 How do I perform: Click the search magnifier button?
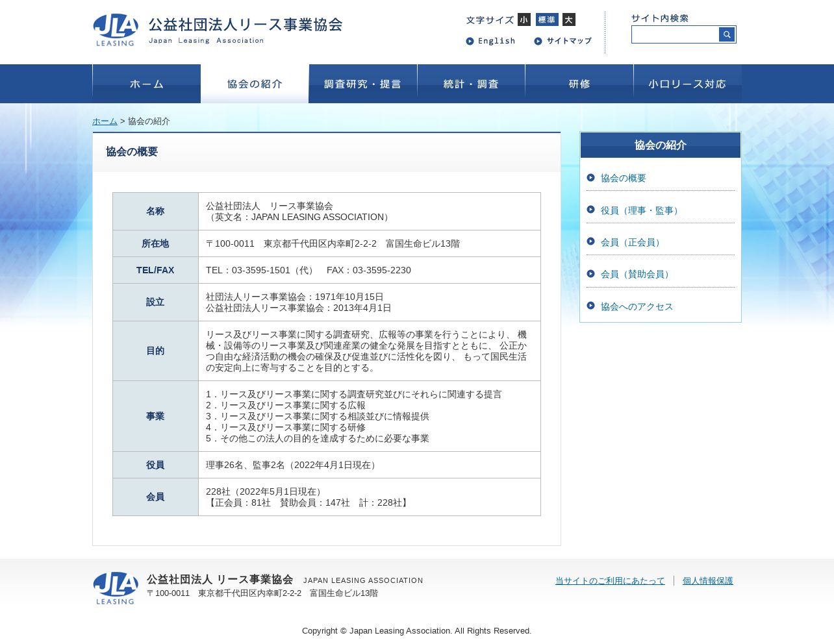(x=727, y=34)
